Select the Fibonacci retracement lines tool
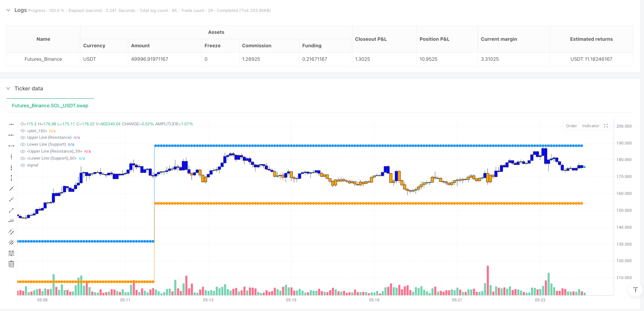The image size is (644, 311). tap(11, 253)
